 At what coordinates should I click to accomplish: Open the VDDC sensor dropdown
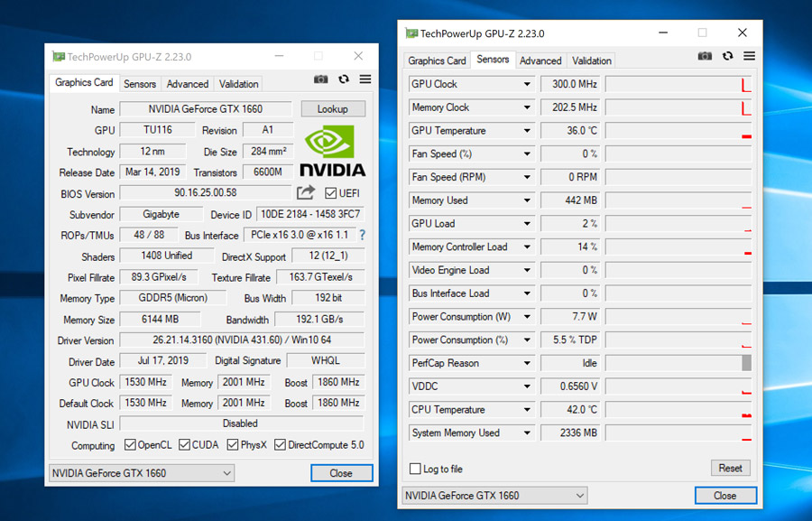(527, 386)
